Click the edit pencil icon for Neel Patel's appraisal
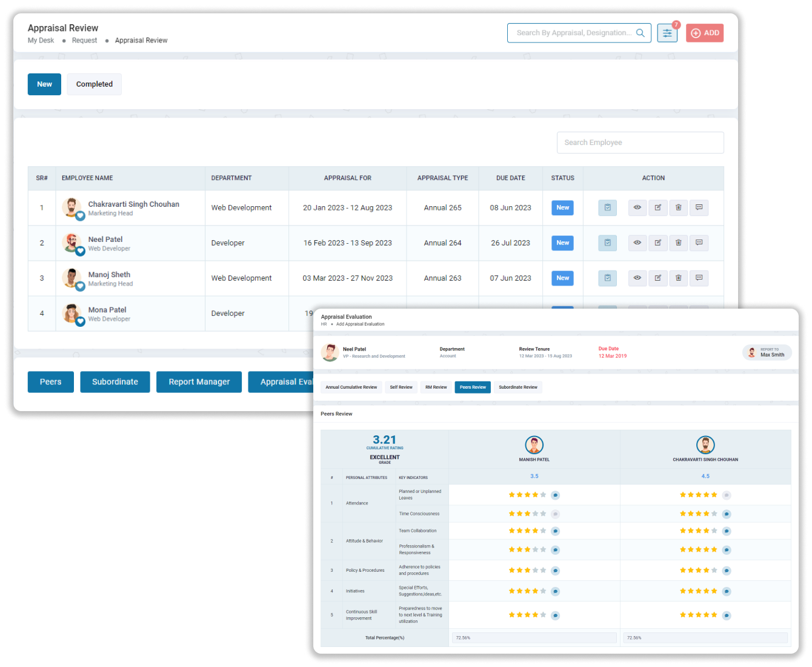This screenshot has width=812, height=667. click(658, 243)
